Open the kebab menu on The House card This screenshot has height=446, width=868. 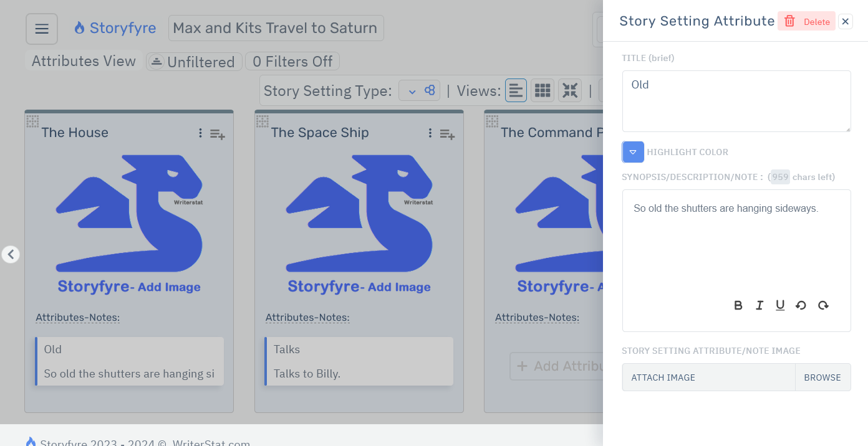pyautogui.click(x=200, y=133)
